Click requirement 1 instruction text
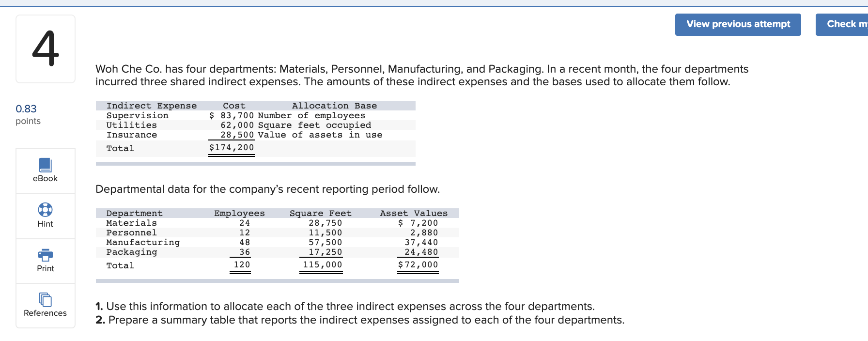The height and width of the screenshot is (341, 868). [x=345, y=306]
